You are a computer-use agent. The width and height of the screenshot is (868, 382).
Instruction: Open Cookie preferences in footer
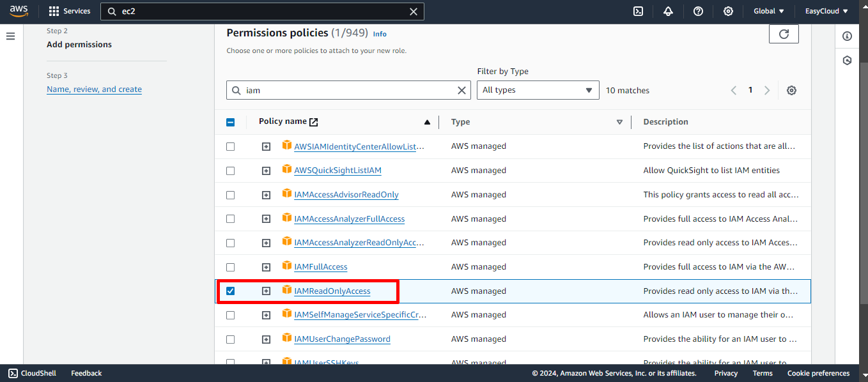tap(819, 373)
